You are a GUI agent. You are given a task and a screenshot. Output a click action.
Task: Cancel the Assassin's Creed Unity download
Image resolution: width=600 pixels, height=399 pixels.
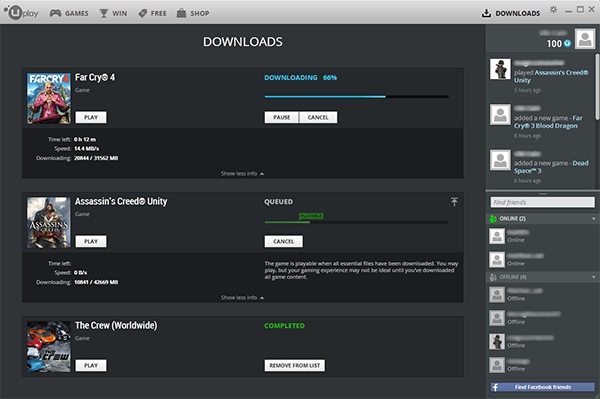pyautogui.click(x=284, y=241)
